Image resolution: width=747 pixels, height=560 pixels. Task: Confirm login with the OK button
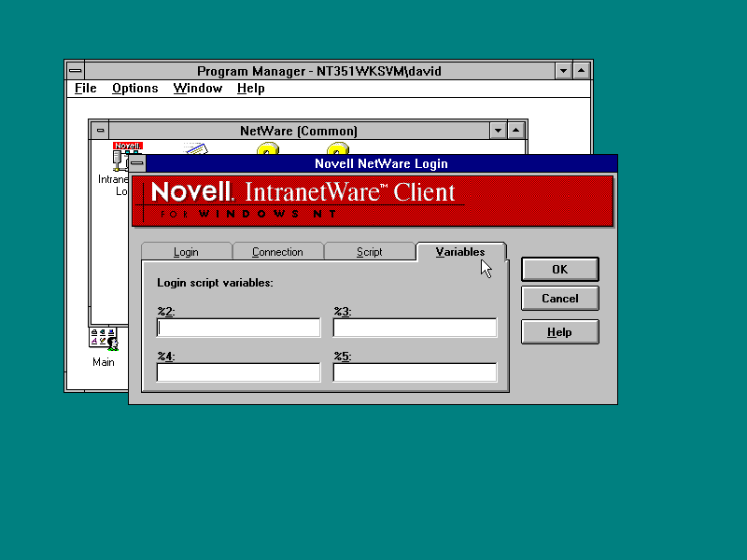click(x=559, y=269)
